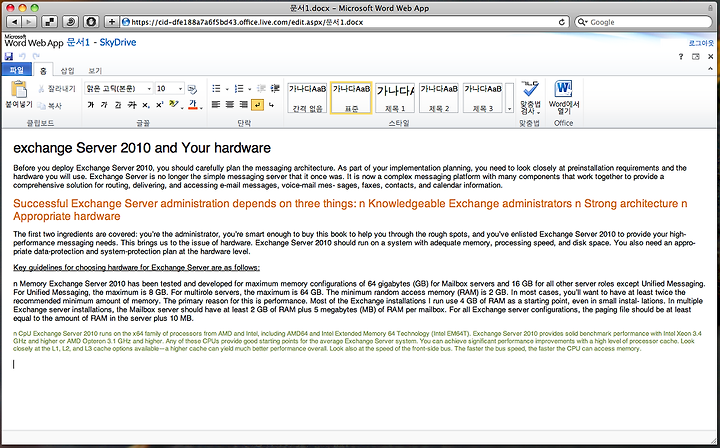Apply the 제목 3 heading style
The image size is (720, 448).
(483, 98)
